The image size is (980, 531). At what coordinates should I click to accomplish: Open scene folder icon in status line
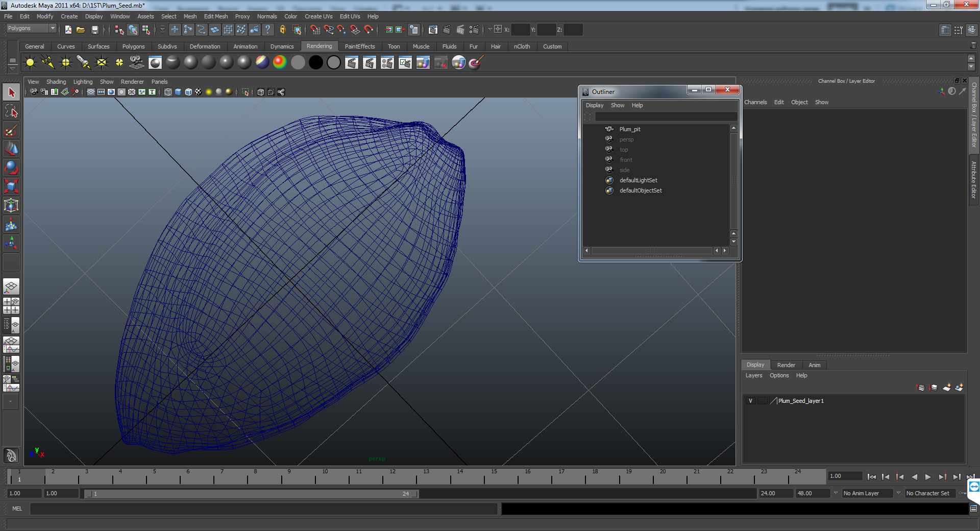point(81,30)
